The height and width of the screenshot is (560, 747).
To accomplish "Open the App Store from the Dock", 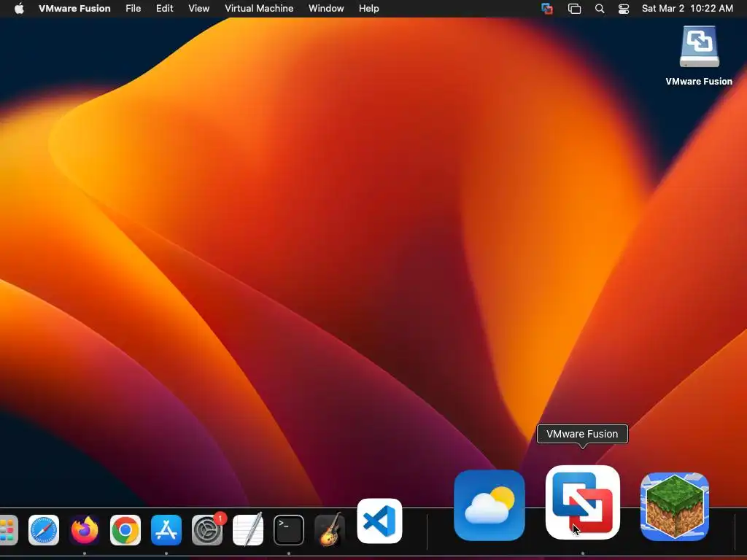I will point(166,529).
